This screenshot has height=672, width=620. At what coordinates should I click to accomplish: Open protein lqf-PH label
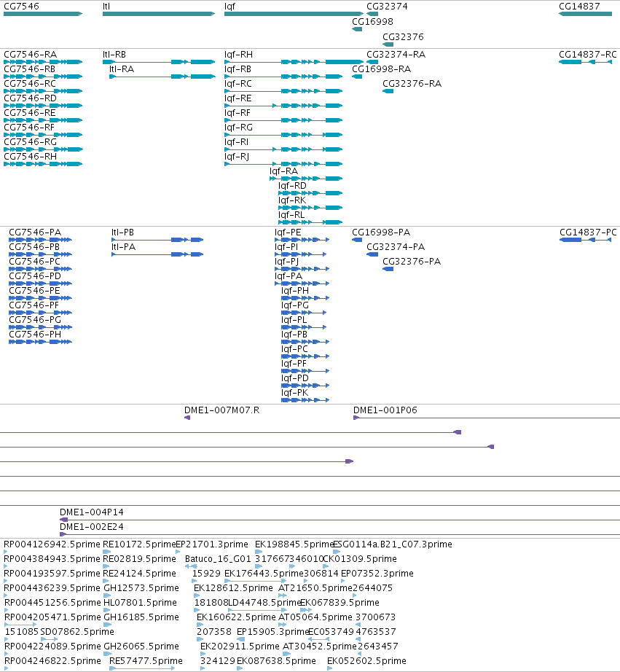(295, 291)
